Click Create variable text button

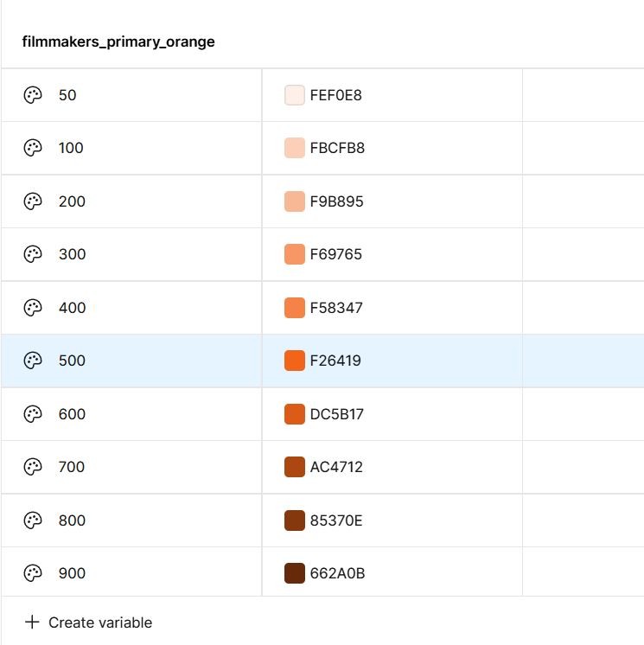tap(100, 623)
